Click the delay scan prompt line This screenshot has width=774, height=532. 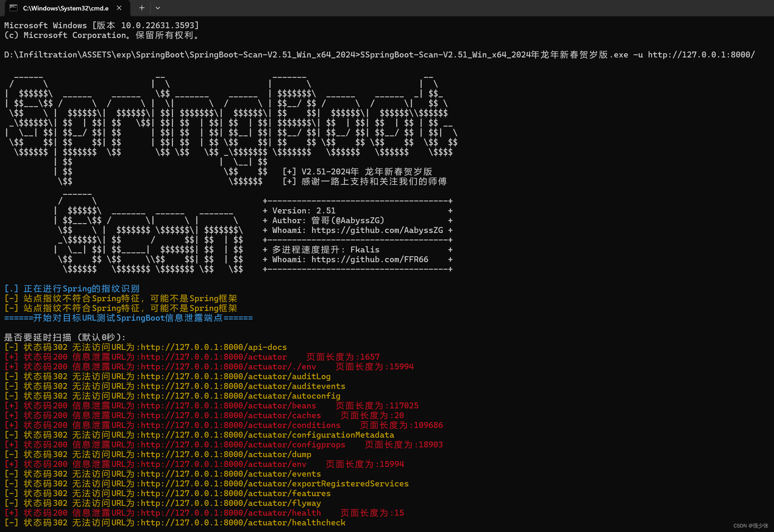pos(65,337)
